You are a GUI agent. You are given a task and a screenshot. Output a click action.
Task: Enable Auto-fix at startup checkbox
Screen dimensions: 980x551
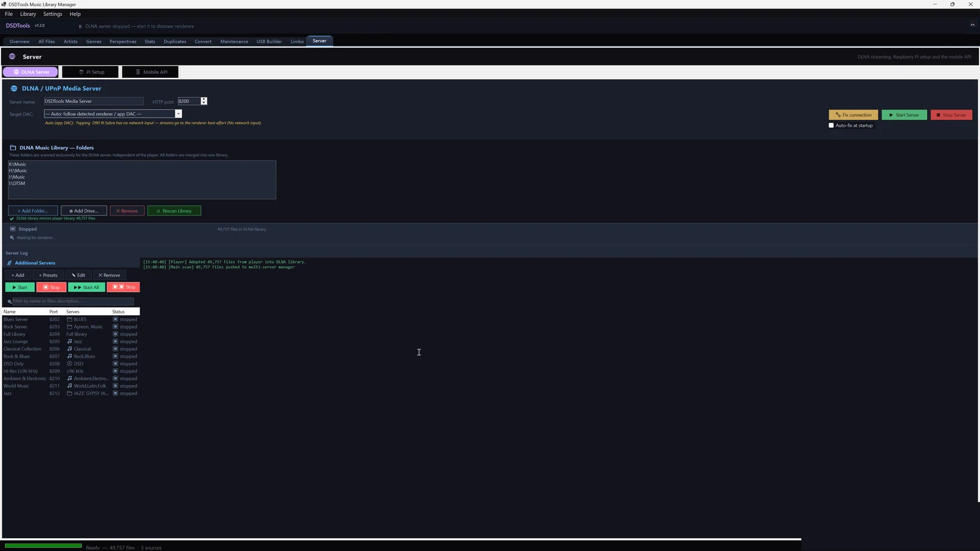[831, 126]
